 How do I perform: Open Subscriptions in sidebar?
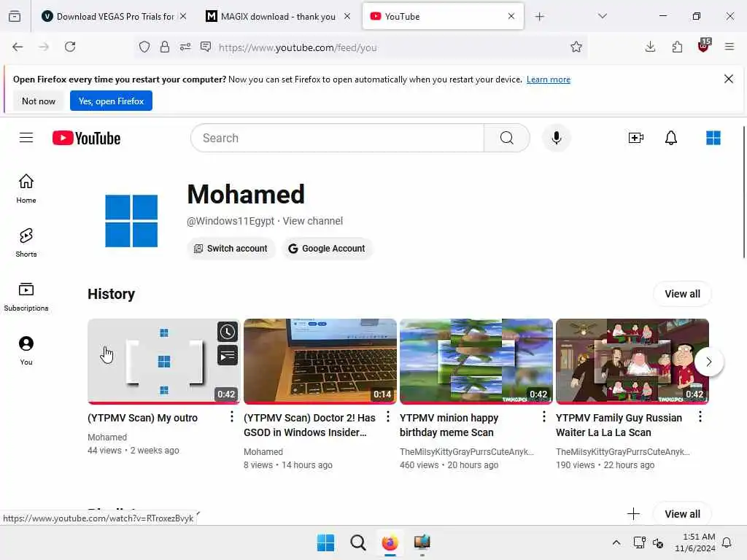[x=26, y=296]
